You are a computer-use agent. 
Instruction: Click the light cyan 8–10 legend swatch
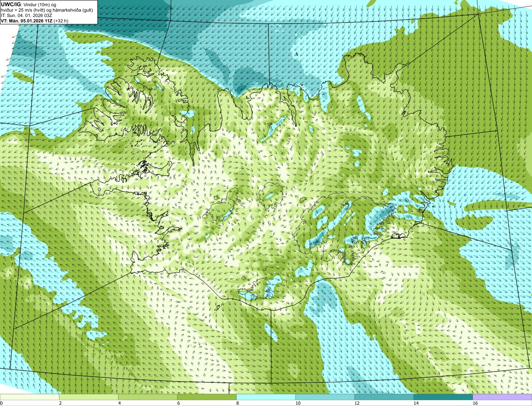point(266,397)
